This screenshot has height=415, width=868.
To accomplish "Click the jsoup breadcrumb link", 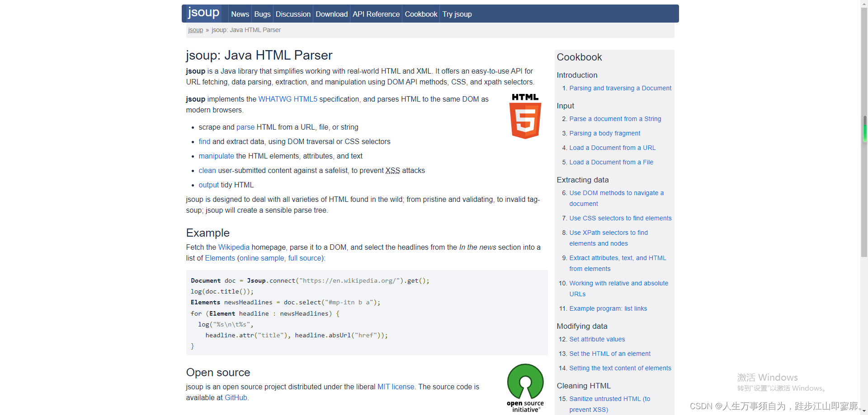I will (x=195, y=30).
